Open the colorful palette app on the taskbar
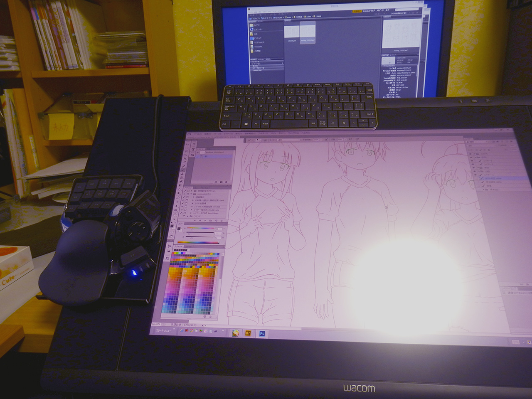Screen dimensions: 532x399 pyautogui.click(x=235, y=332)
